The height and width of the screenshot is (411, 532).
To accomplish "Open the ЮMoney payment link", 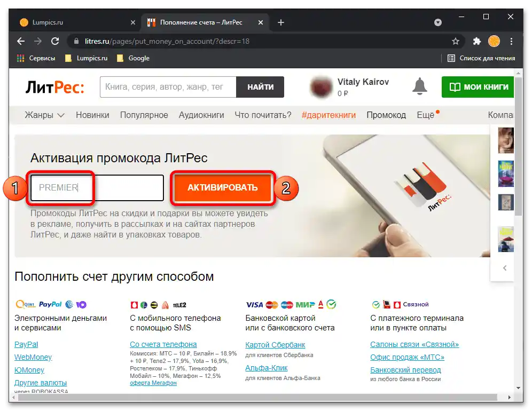I will 29,370.
